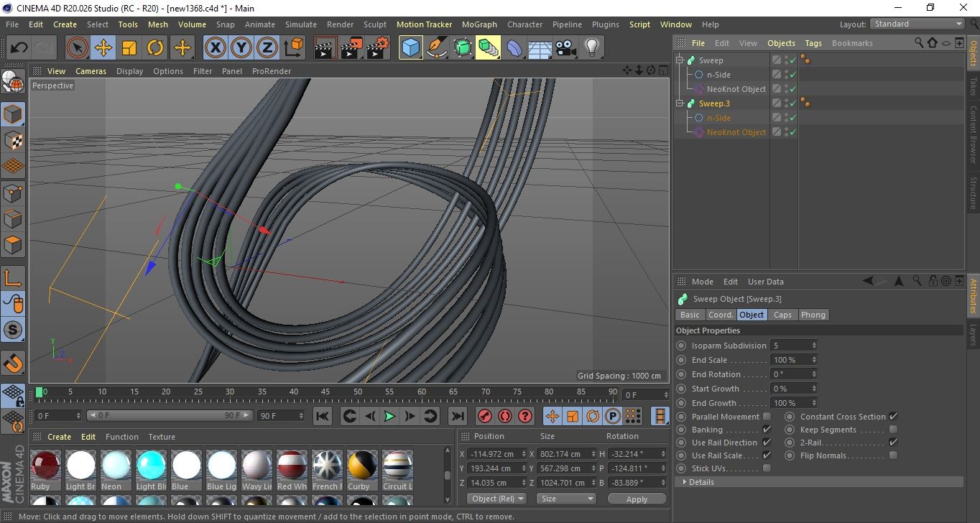Toggle the Enable Axis tool
This screenshot has height=523, width=980.
[14, 279]
